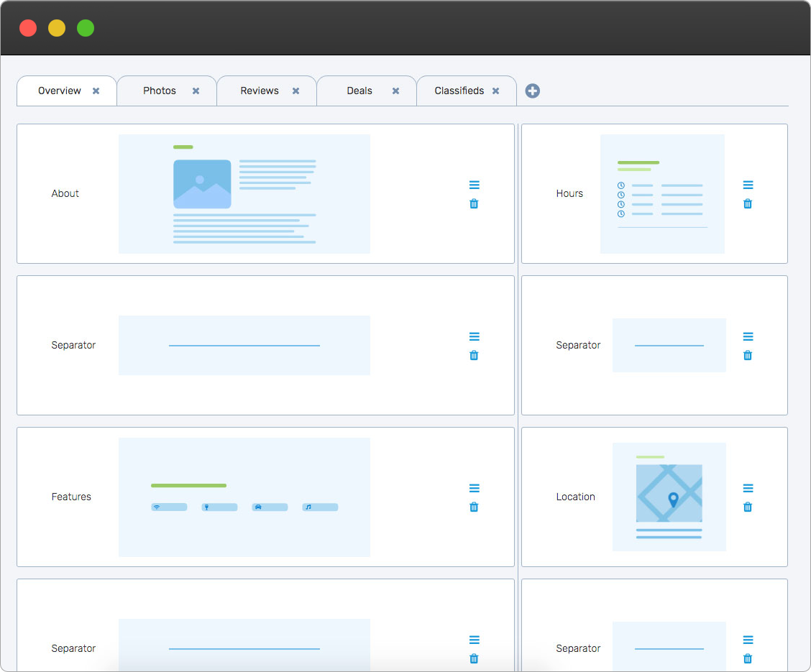Viewport: 811px width, 672px height.
Task: Click drag handle on Separator below About
Action: pos(475,336)
